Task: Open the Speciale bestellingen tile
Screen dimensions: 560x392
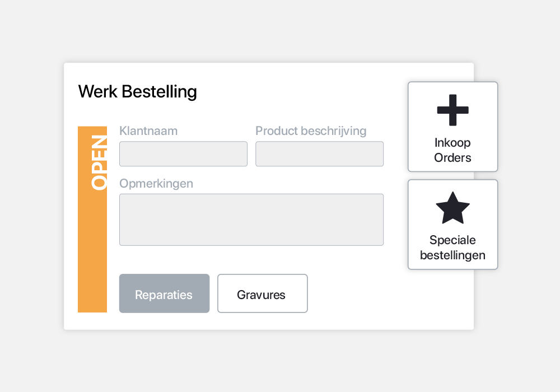Action: point(452,225)
